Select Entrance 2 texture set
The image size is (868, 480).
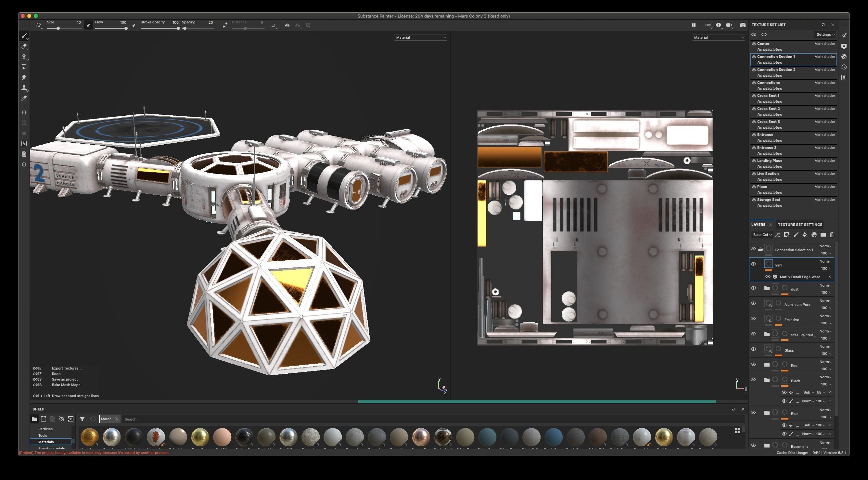(x=794, y=150)
